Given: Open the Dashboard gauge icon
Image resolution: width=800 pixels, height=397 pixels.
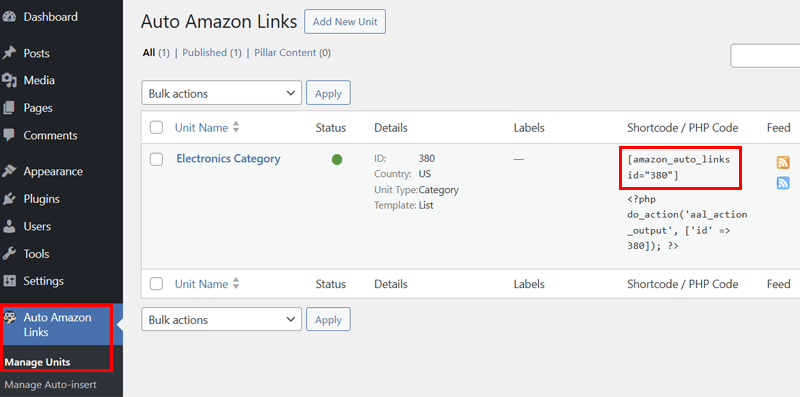Looking at the screenshot, I should tap(9, 17).
